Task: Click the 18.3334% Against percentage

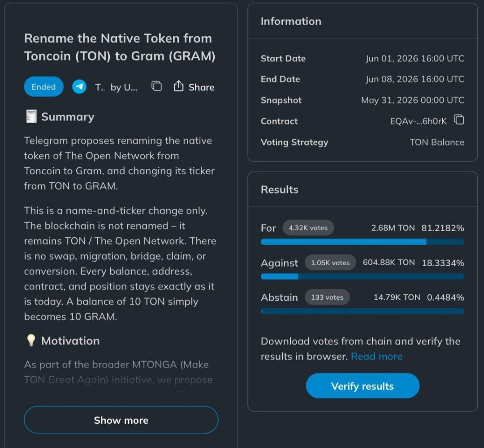Action: tap(443, 263)
